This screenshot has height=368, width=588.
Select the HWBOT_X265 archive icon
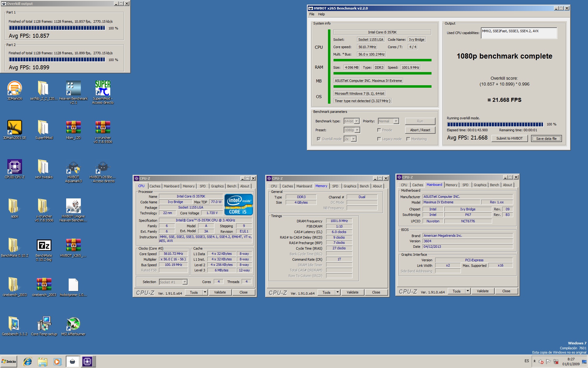pos(73,245)
